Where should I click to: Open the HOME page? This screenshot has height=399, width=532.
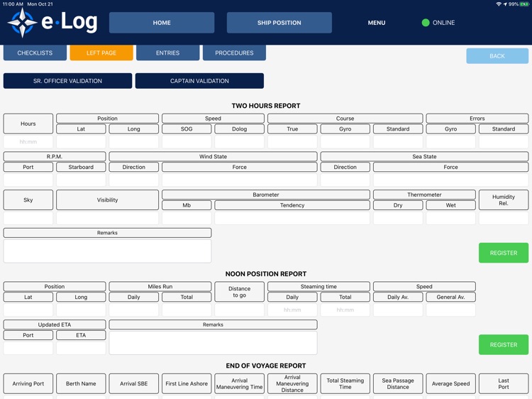click(162, 23)
